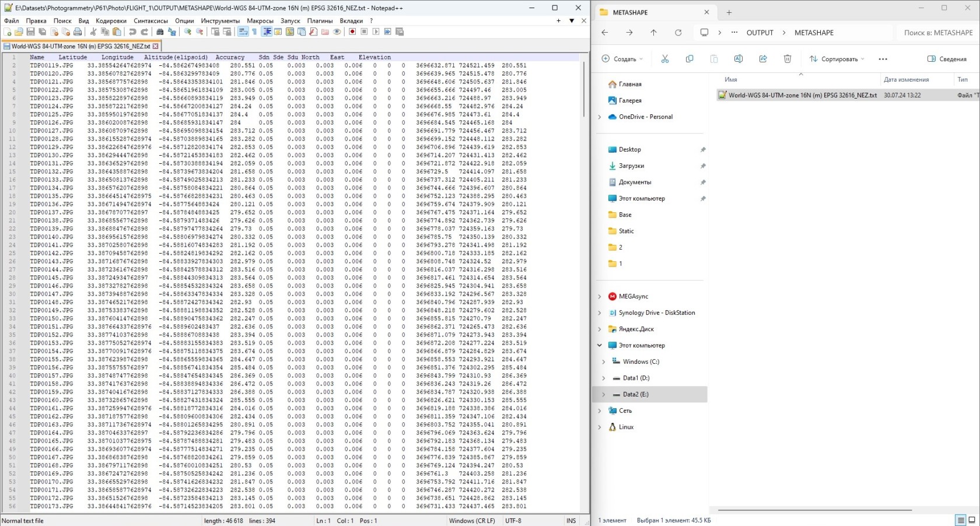Go up one folder level in Explorer
980x526 pixels.
pyautogui.click(x=653, y=33)
